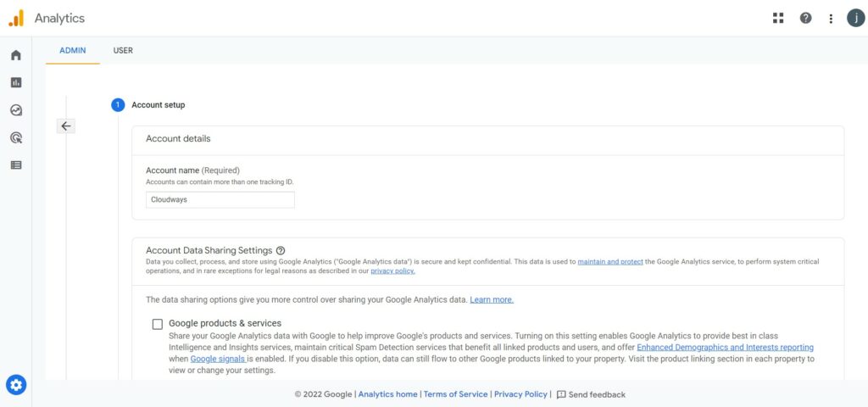The height and width of the screenshot is (407, 868).
Task: Open the Terms of Service footer link
Action: coord(455,394)
